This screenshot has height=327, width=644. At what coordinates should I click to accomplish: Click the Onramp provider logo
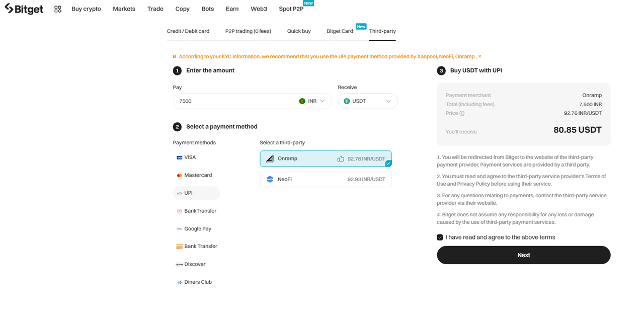270,158
